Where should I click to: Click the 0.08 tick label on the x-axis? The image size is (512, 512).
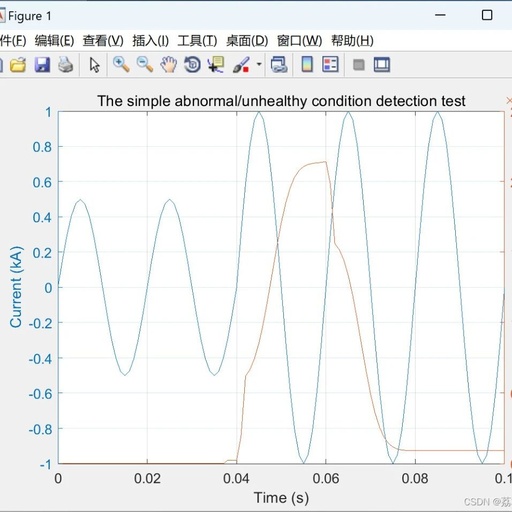click(415, 479)
